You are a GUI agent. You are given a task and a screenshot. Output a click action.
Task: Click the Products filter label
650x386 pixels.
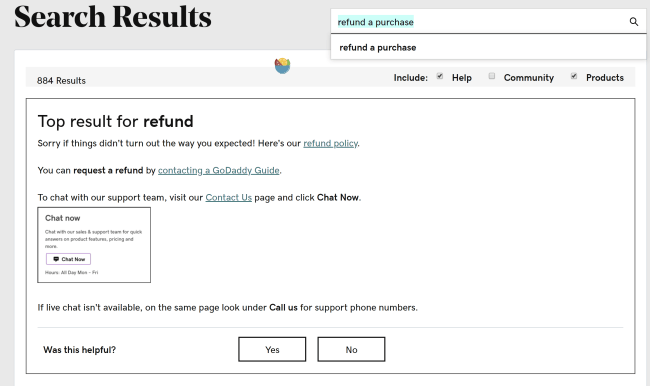click(604, 78)
